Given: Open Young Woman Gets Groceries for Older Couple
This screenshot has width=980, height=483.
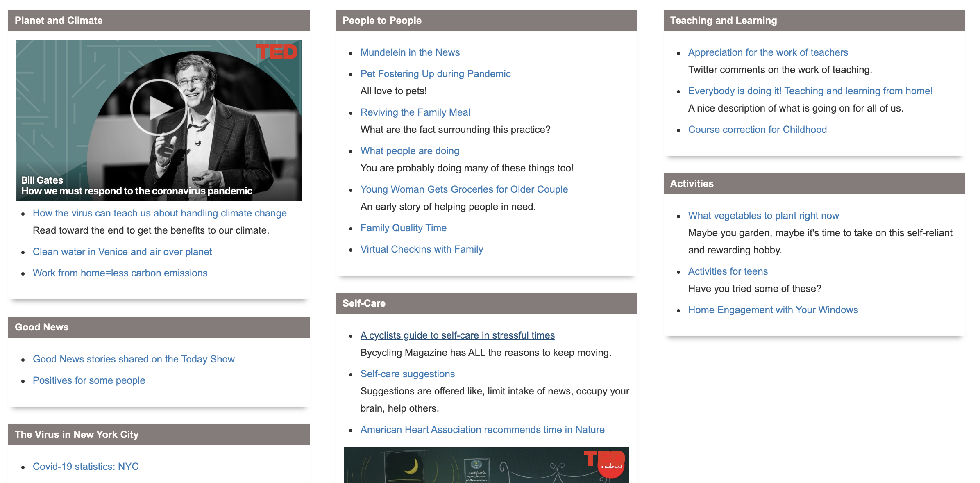Looking at the screenshot, I should coord(464,189).
